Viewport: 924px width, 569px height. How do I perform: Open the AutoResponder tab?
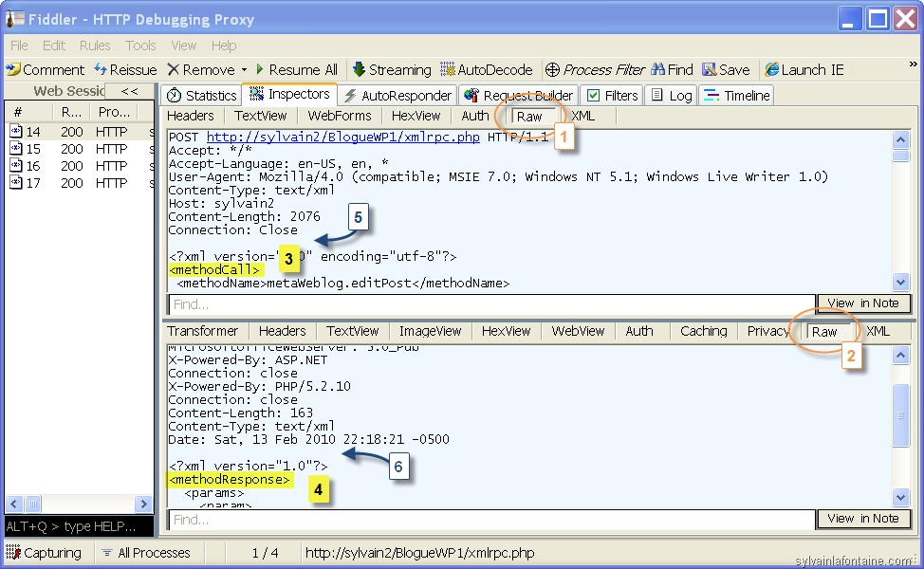pyautogui.click(x=397, y=96)
